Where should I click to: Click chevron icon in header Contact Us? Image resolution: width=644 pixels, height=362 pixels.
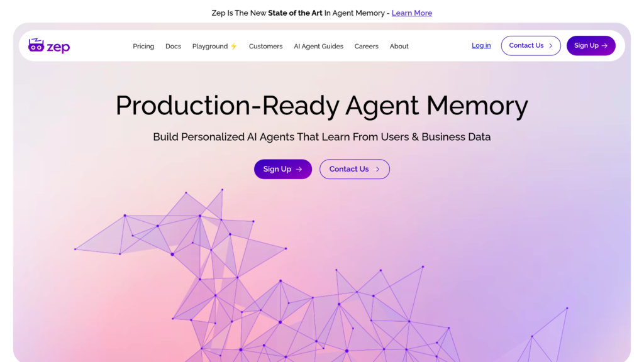coord(551,45)
